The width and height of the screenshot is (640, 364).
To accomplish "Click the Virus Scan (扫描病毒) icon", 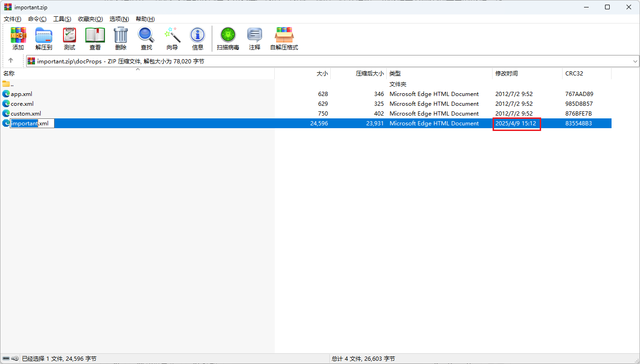I will [x=228, y=38].
